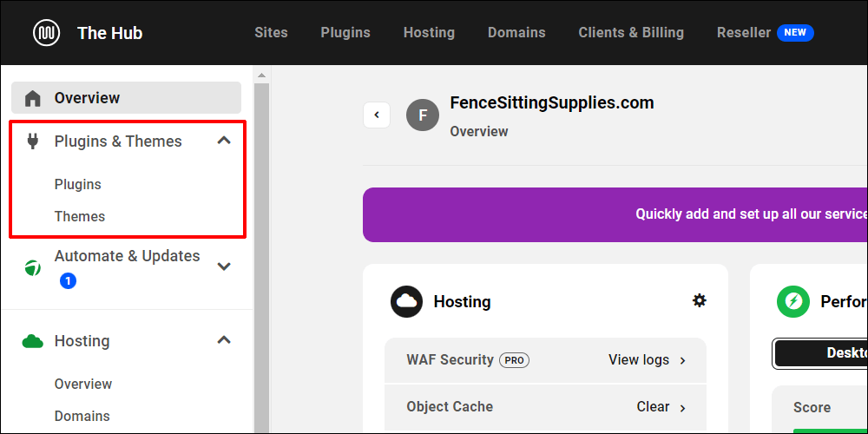Click Hosting label in the sidebar
Image resolution: width=868 pixels, height=434 pixels.
point(82,341)
